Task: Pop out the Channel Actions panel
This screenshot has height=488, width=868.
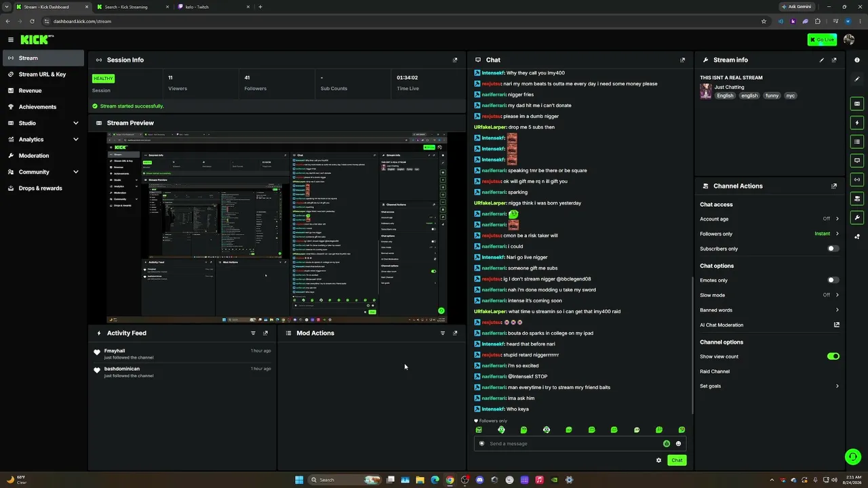Action: (x=834, y=186)
